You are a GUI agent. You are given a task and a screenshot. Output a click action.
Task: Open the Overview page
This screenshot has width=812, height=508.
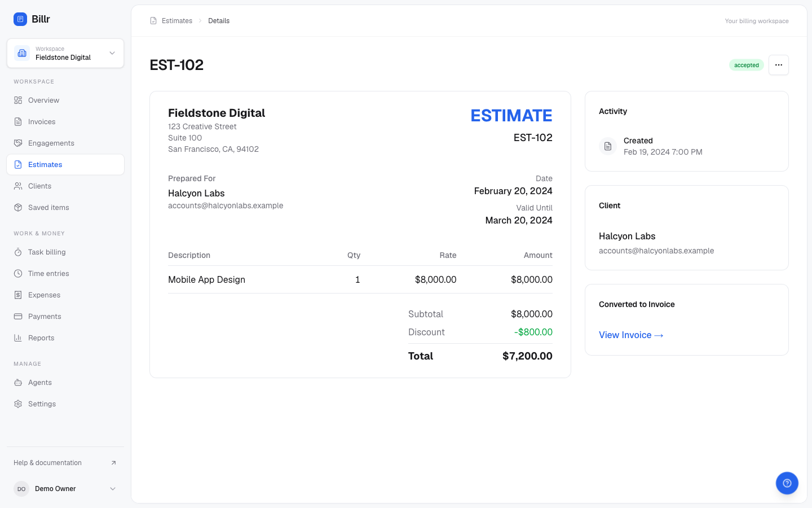tap(65, 100)
